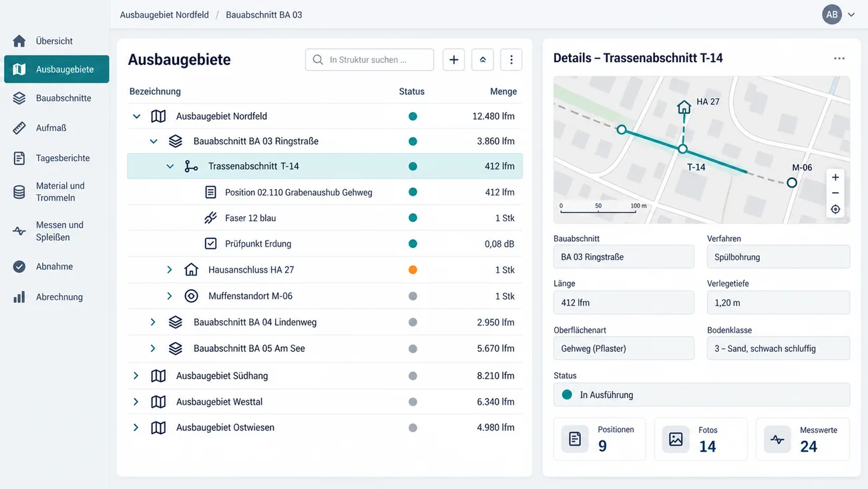
Task: Expand Ausbaugebiet Westtal
Action: 136,401
